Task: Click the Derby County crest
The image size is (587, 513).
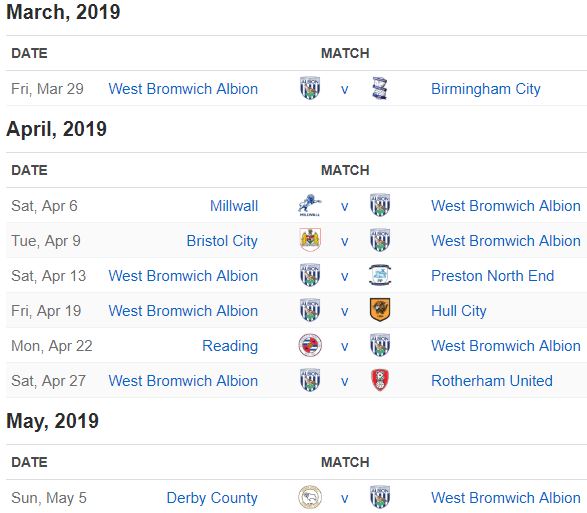Action: [310, 497]
